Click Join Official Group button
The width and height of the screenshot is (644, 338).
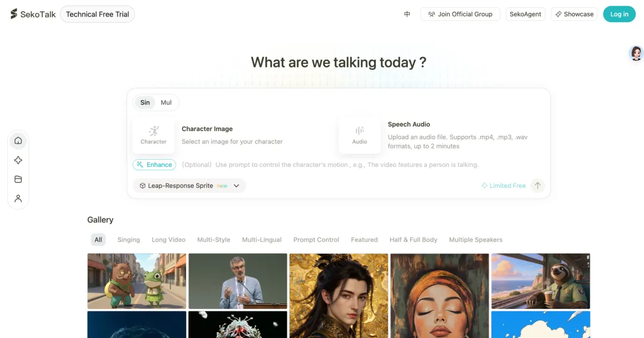click(x=460, y=14)
